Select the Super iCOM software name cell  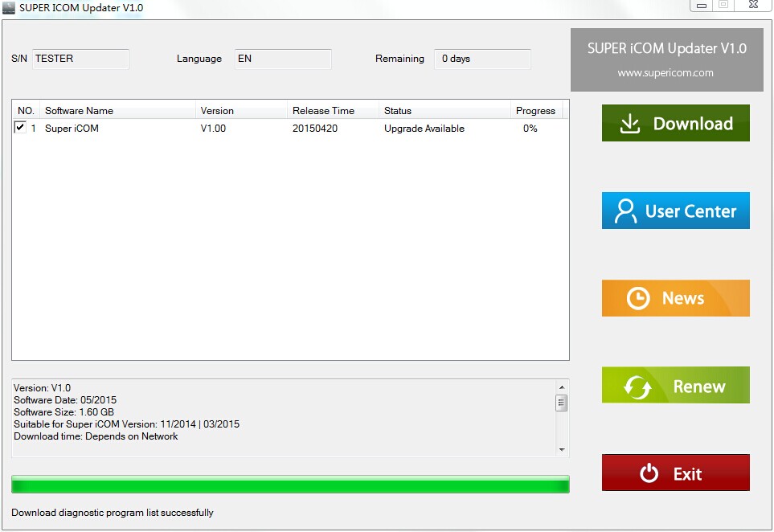(x=72, y=129)
